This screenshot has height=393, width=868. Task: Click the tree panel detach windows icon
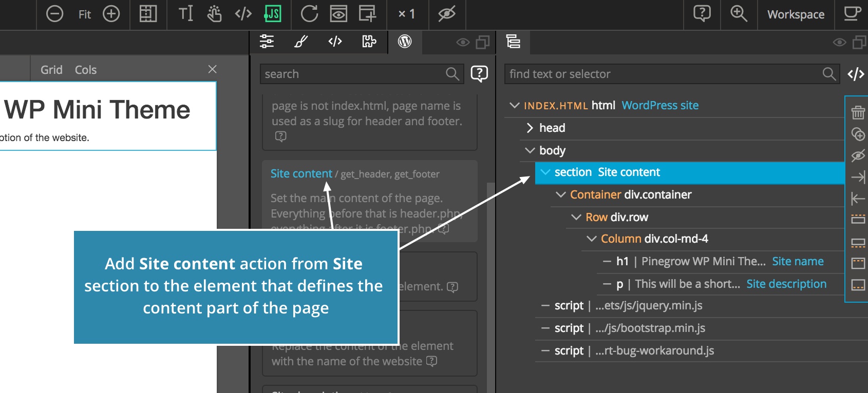pyautogui.click(x=860, y=42)
